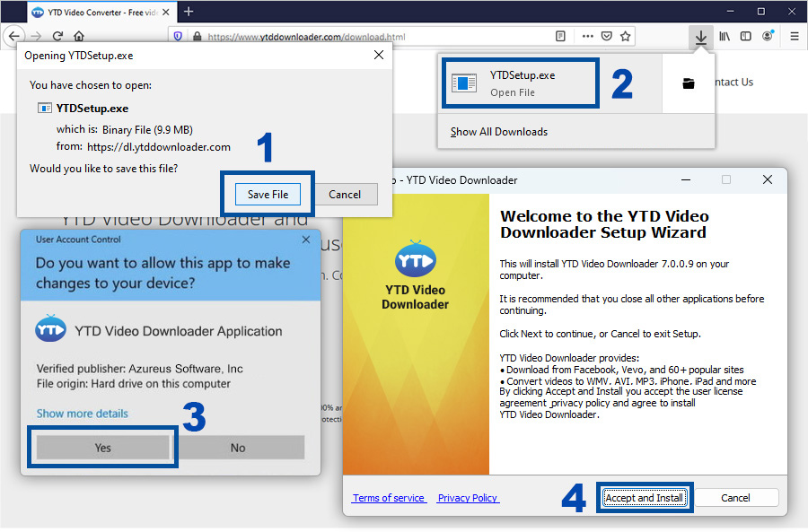Viewport: 808px width, 532px height.
Task: Click the YTDSetup.exe file icon in dialog
Action: 45,108
